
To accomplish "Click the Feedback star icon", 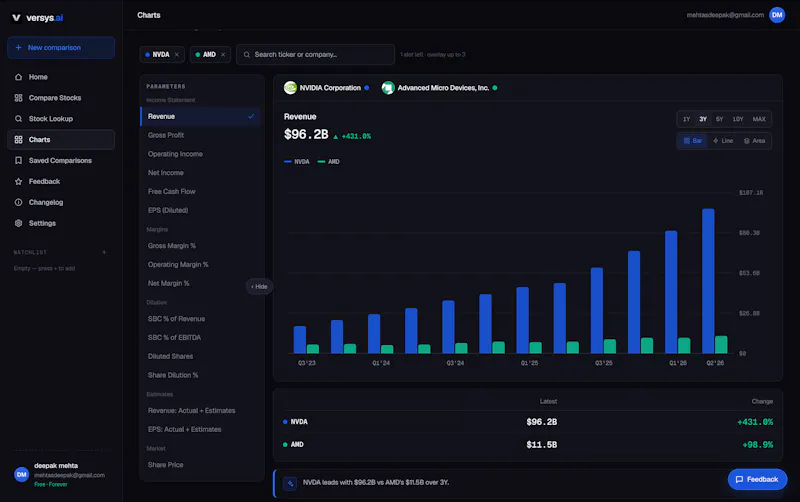I will 18,182.
